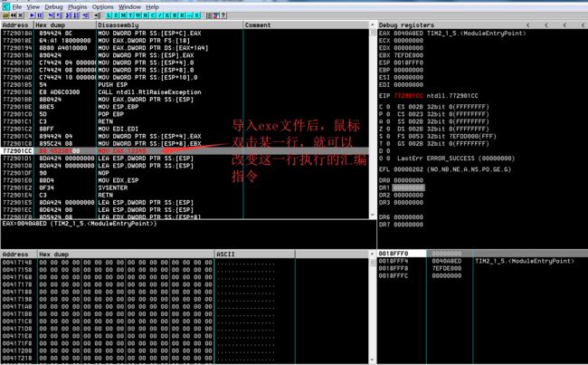Screen dimensions: 588x365
Task: Select the SYSENTER instruction row
Action: (x=185, y=187)
